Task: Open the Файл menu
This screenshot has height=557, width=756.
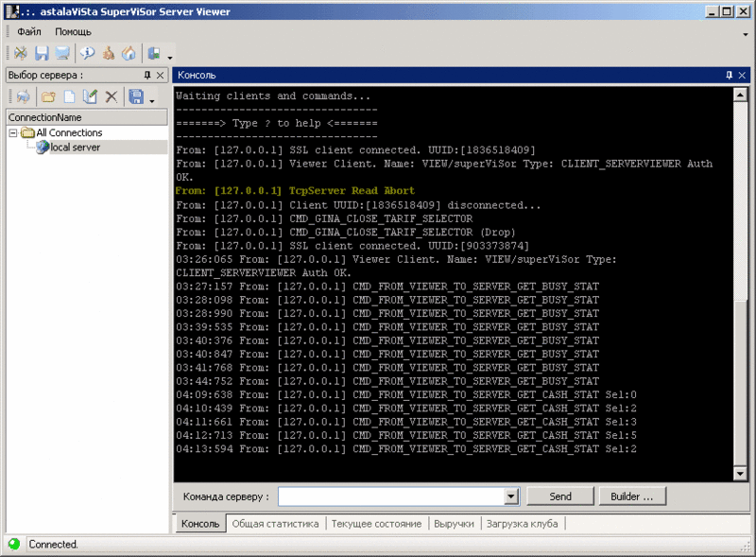Action: click(29, 32)
